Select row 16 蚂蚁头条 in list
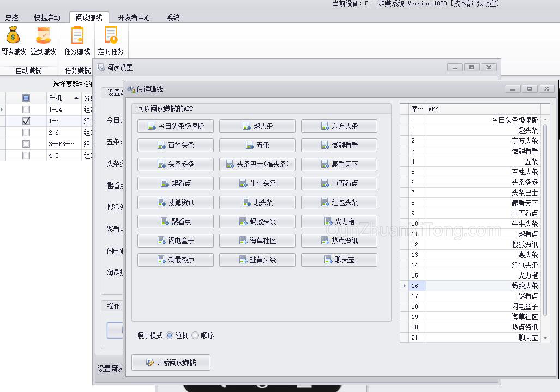Screen dimensions: 560x392 click(474, 286)
